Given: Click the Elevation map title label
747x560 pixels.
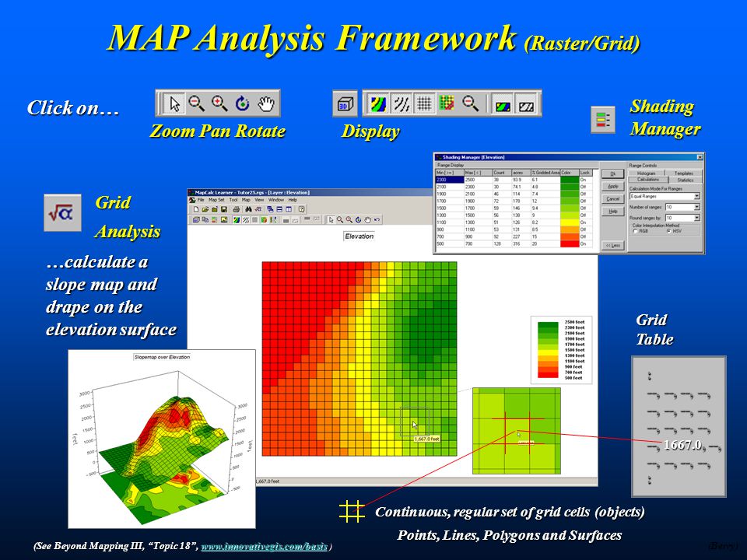Looking at the screenshot, I should click(x=359, y=236).
